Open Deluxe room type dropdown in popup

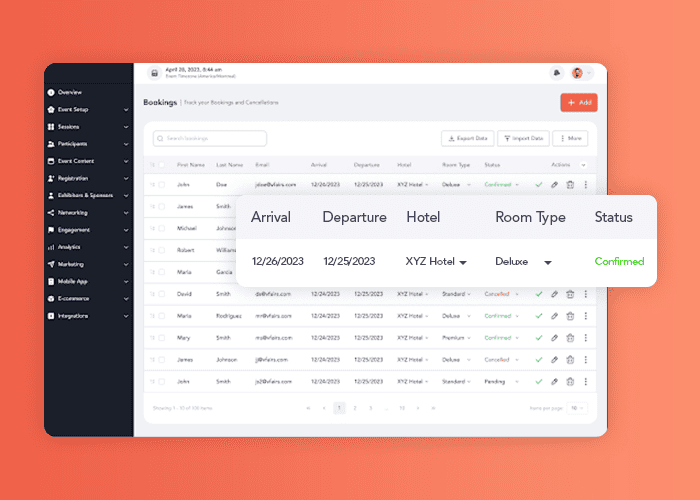coord(548,262)
